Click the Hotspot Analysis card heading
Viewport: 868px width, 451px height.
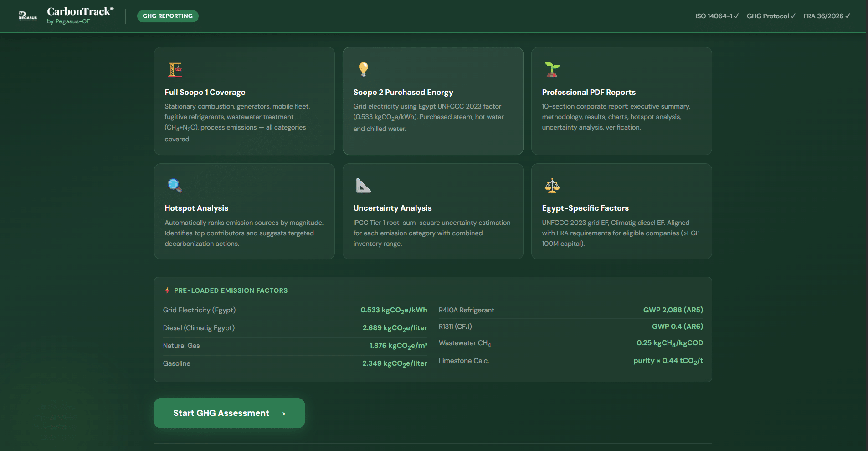point(196,208)
